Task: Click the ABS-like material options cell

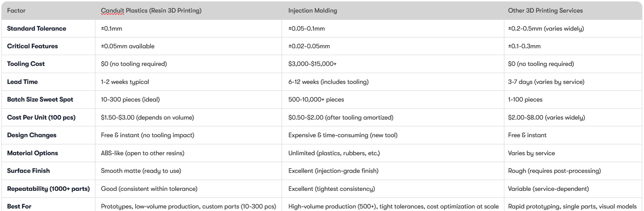Action: (x=143, y=153)
